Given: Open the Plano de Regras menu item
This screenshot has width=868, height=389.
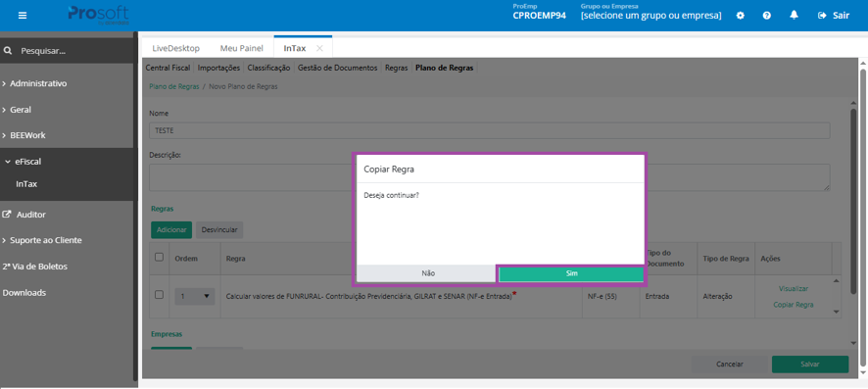Looking at the screenshot, I should (445, 68).
